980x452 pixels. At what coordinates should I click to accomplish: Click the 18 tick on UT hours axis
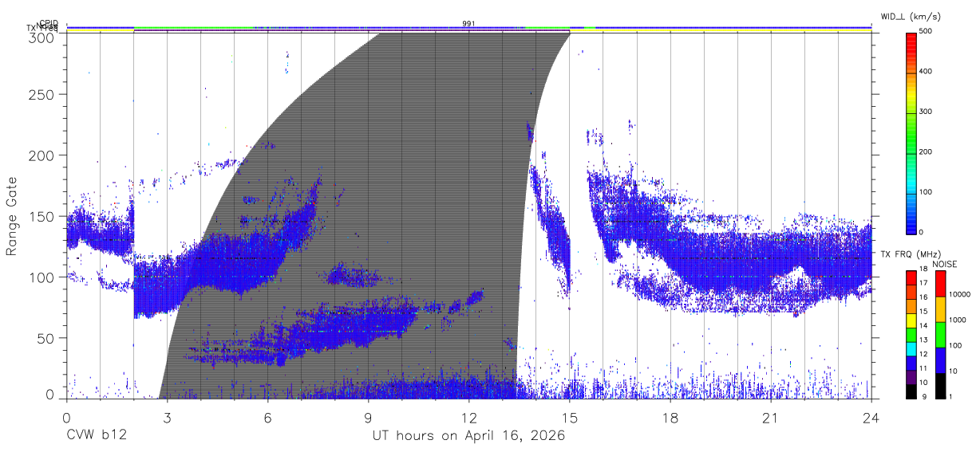pyautogui.click(x=670, y=418)
